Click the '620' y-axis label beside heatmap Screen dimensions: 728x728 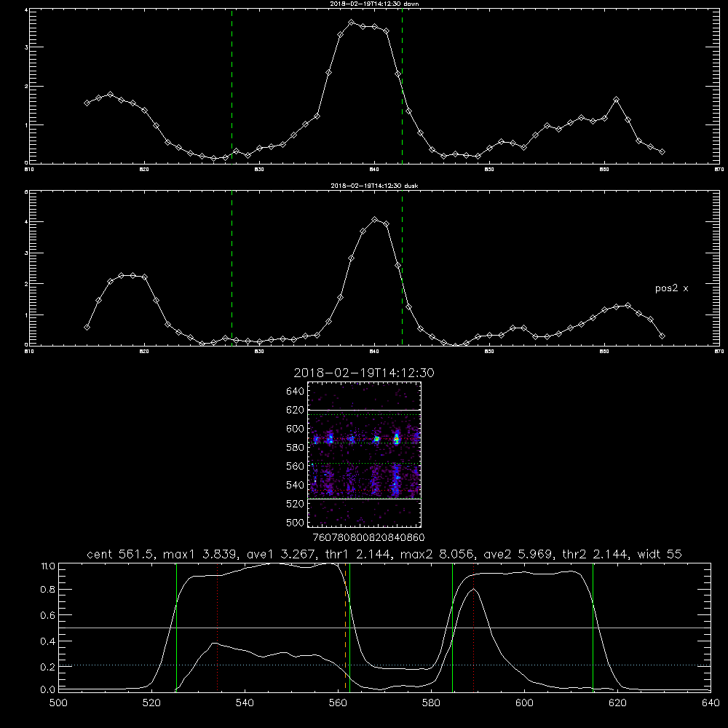click(296, 410)
